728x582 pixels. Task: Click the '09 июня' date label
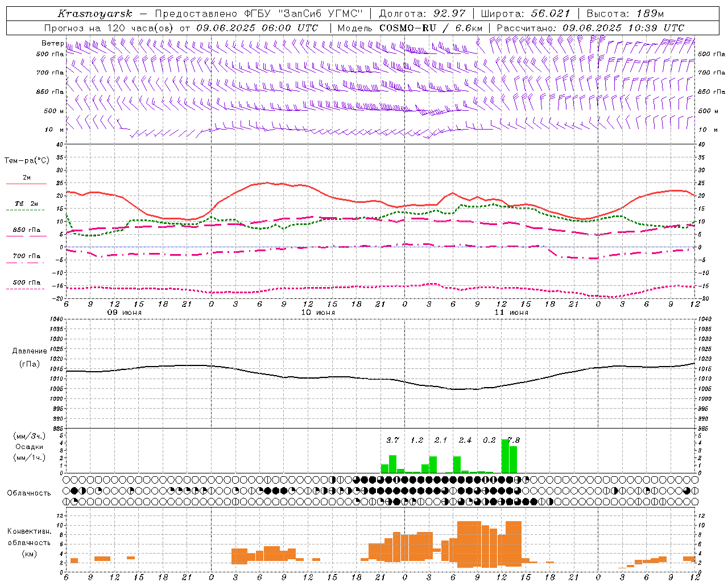[125, 313]
